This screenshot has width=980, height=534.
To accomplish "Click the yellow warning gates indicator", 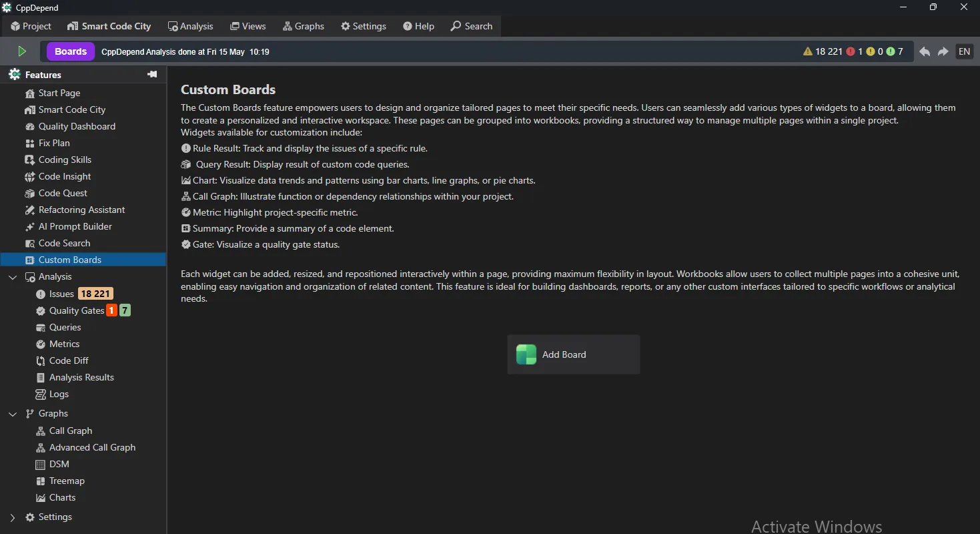I will pyautogui.click(x=871, y=51).
